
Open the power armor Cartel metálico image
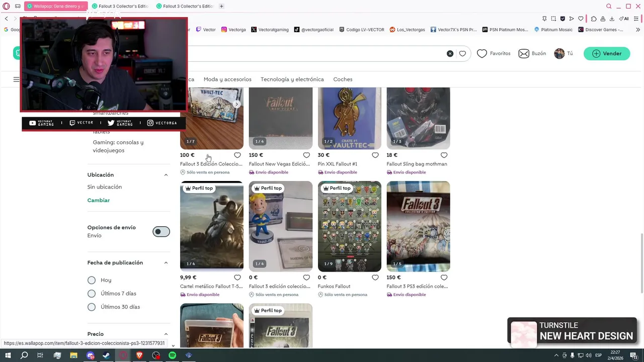212,226
